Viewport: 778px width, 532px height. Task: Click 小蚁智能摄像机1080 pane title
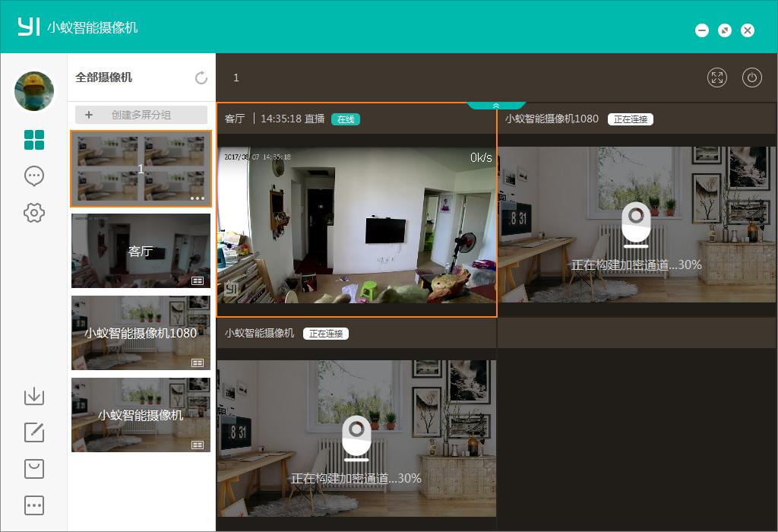[x=552, y=119]
